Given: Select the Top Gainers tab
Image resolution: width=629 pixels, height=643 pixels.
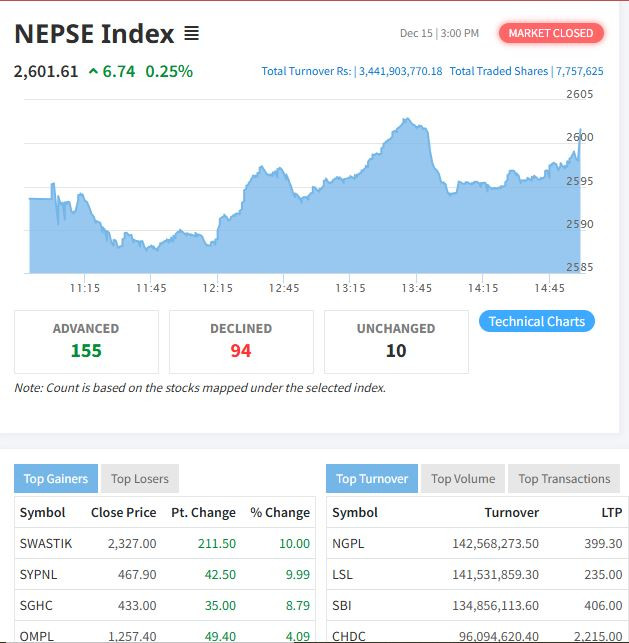Looking at the screenshot, I should pos(56,478).
